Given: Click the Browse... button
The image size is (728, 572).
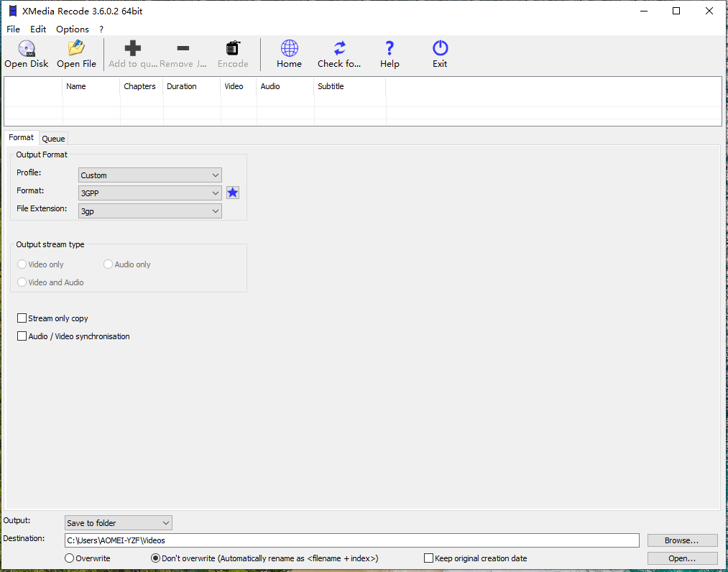Looking at the screenshot, I should [682, 540].
